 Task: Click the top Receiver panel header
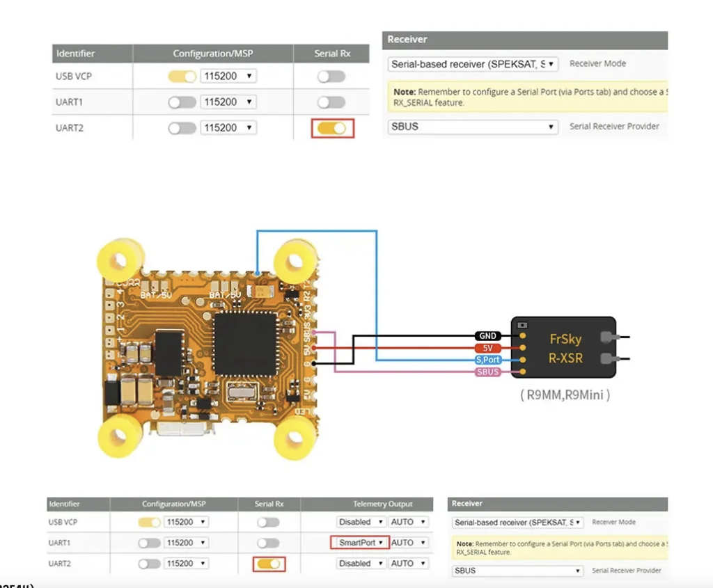524,40
